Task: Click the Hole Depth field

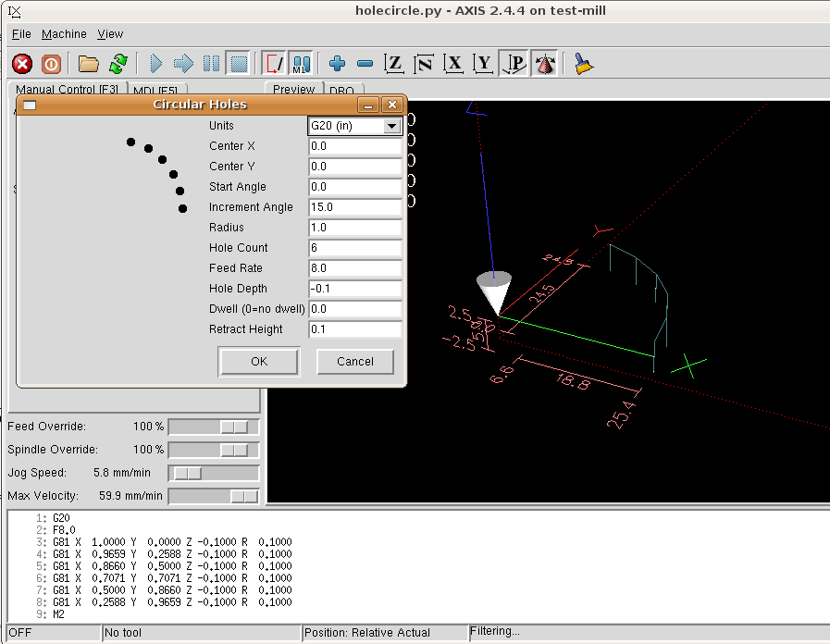Action: pos(354,289)
